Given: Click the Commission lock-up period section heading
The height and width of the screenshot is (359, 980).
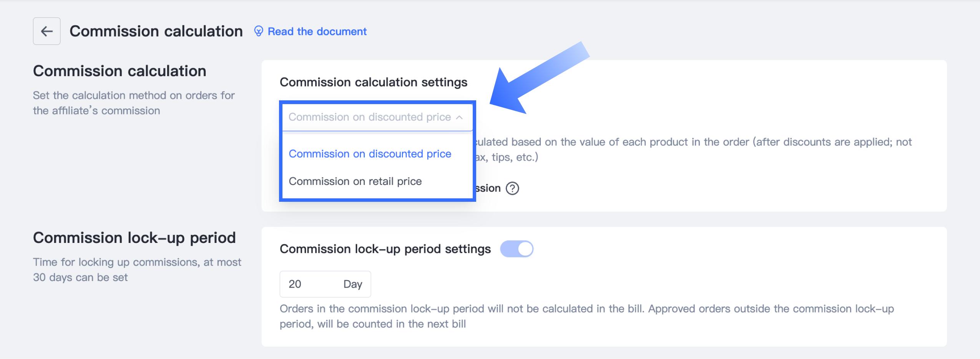Looking at the screenshot, I should 134,238.
